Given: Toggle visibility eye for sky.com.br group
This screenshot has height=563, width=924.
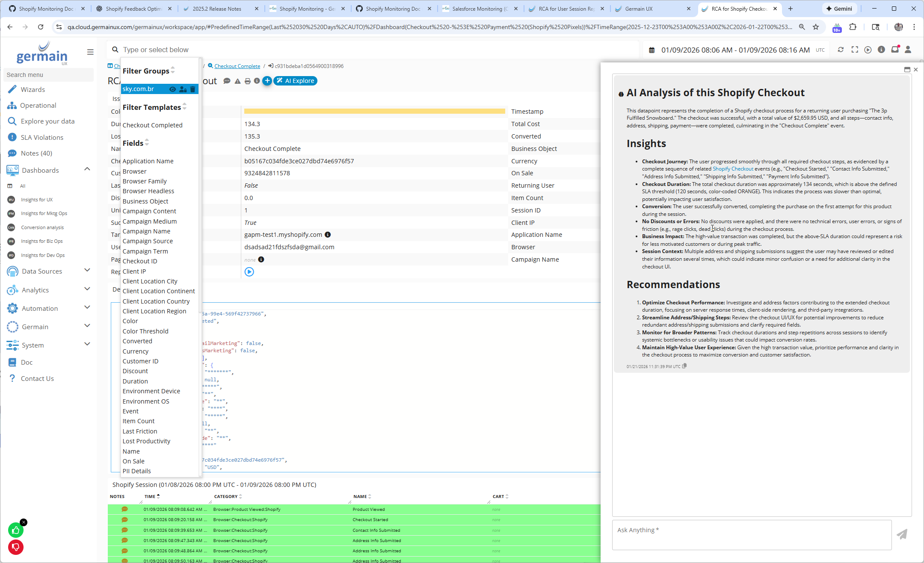Looking at the screenshot, I should (172, 89).
